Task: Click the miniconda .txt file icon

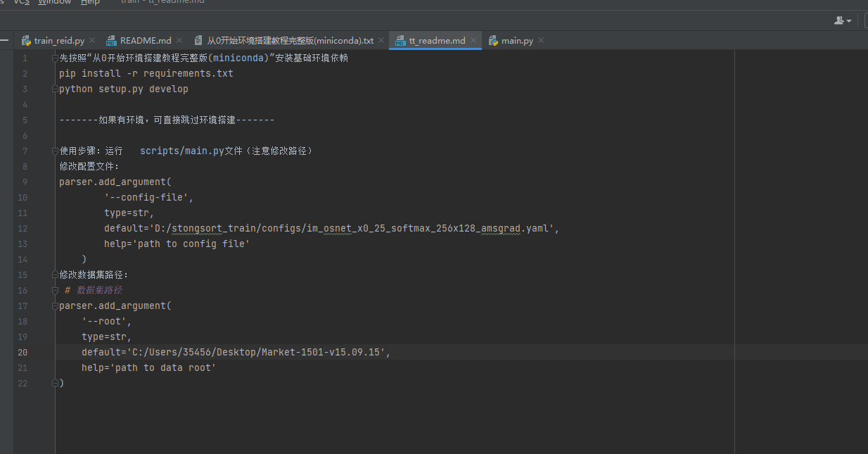Action: [x=198, y=41]
